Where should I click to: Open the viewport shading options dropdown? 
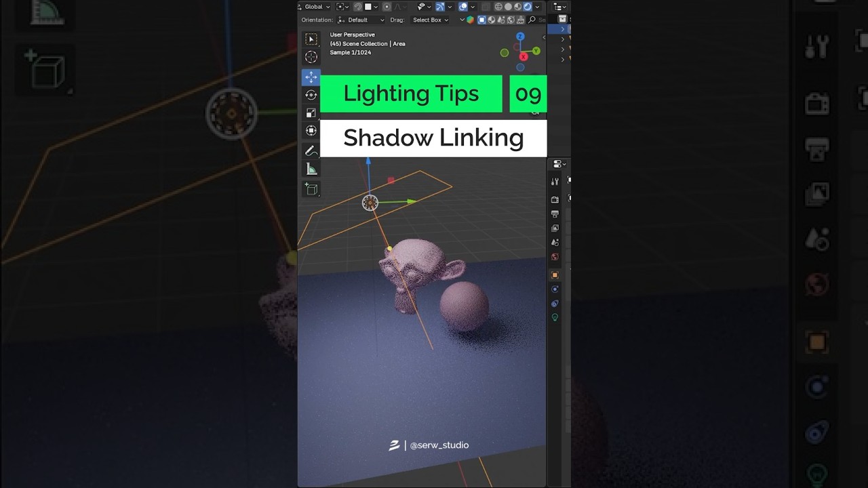[x=538, y=7]
